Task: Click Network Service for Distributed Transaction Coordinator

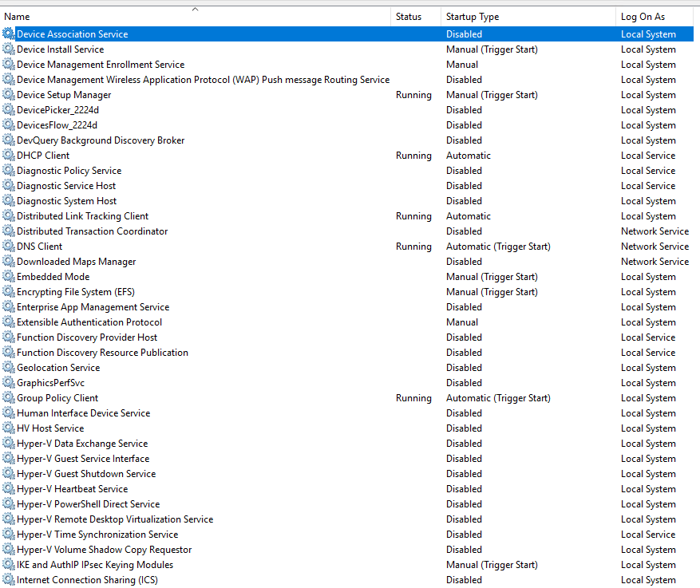Action: (655, 231)
